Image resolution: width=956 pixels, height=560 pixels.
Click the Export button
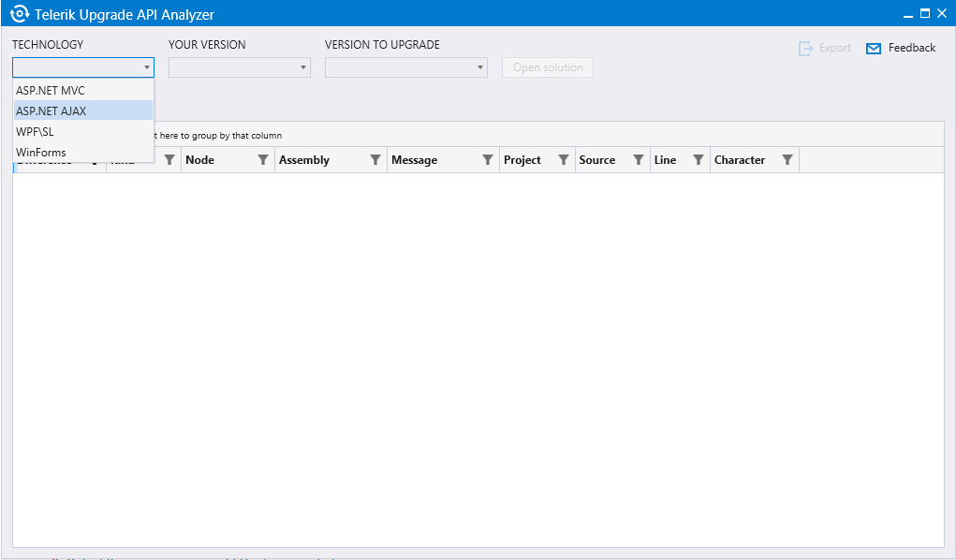[825, 49]
